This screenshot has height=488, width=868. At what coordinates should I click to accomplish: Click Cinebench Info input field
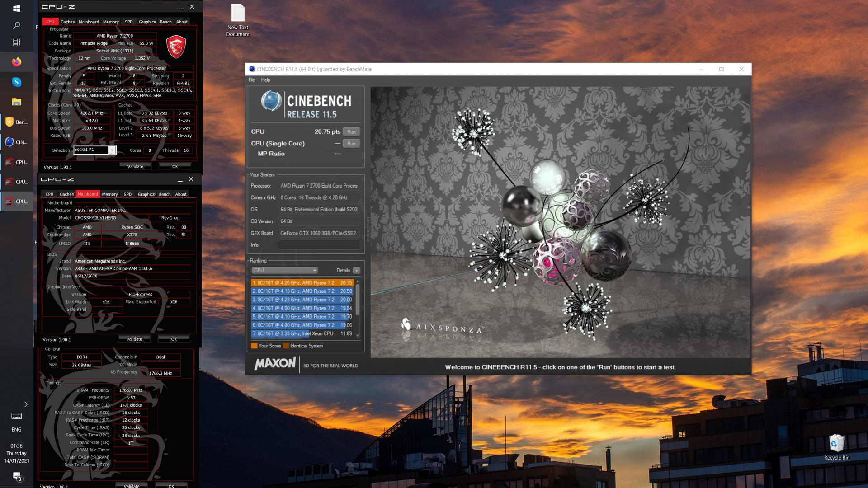(319, 245)
